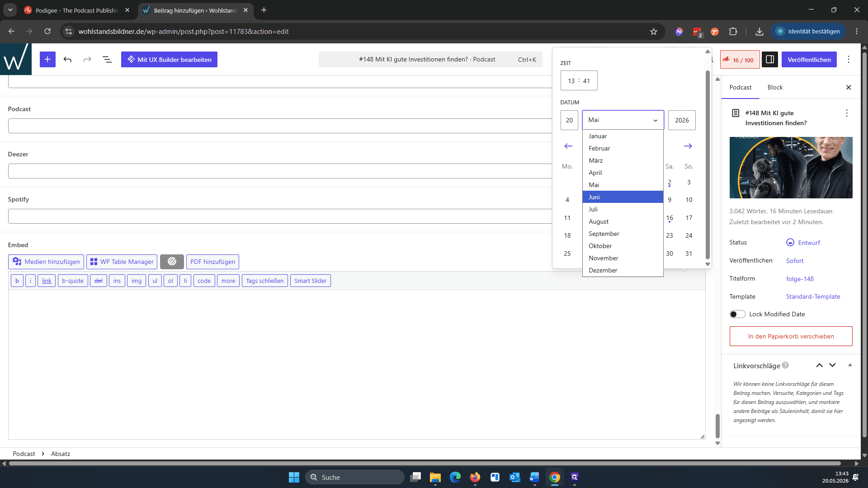This screenshot has width=868, height=488.
Task: Open post actions menu beside #148 title
Action: click(847, 113)
